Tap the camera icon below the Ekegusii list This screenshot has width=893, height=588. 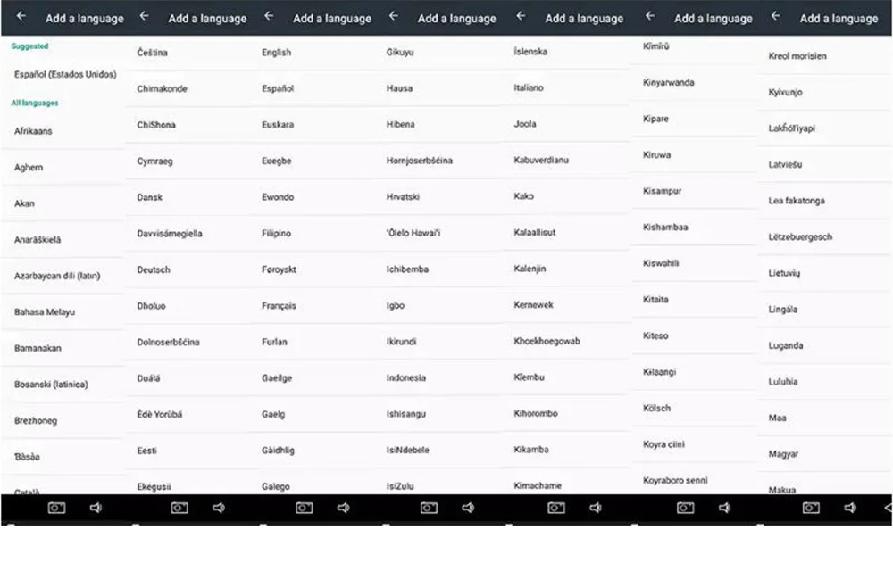(179, 508)
